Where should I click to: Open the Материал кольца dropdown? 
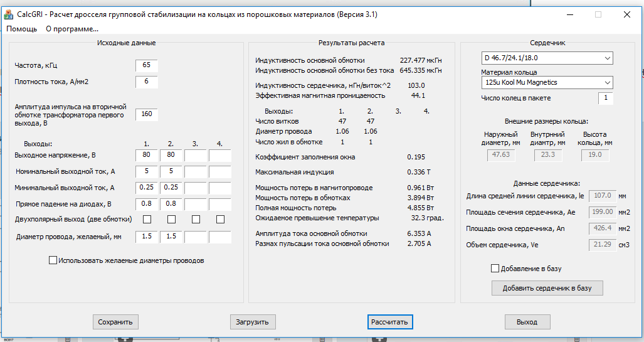[x=547, y=82]
